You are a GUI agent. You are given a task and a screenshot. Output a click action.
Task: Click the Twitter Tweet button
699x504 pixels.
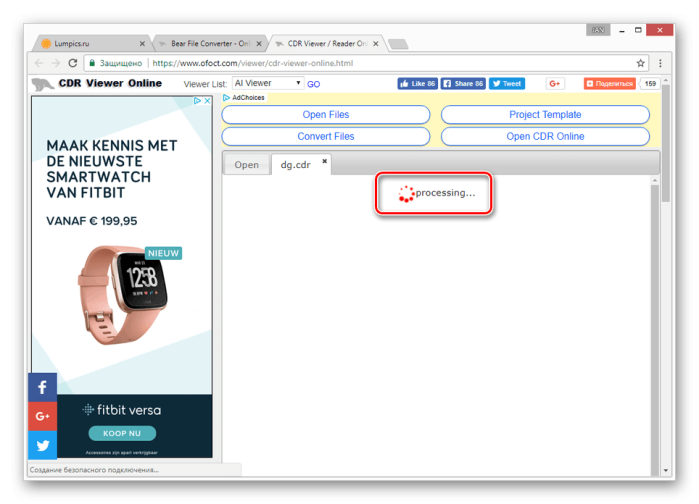point(507,83)
